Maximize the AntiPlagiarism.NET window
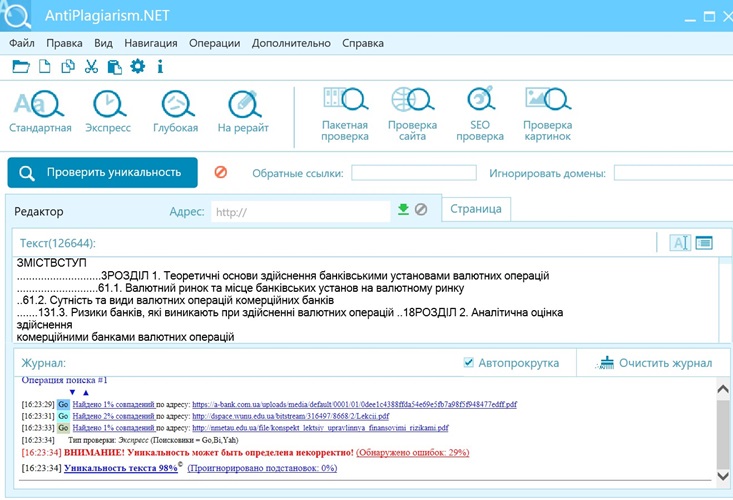This screenshot has height=500, width=733. 709,17
